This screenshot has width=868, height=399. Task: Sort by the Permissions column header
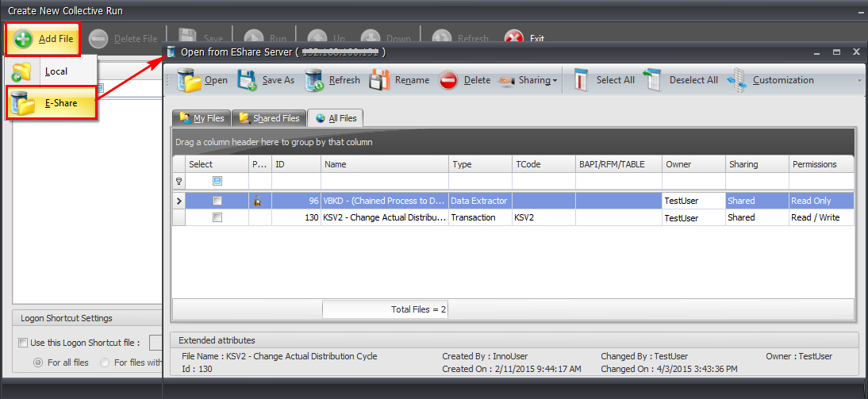(821, 164)
